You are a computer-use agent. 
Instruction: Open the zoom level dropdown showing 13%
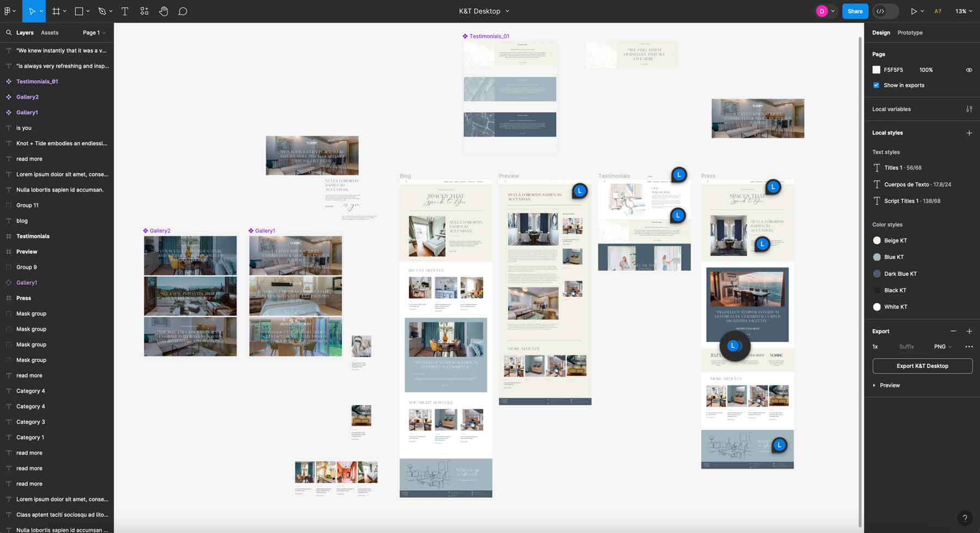[x=963, y=11]
